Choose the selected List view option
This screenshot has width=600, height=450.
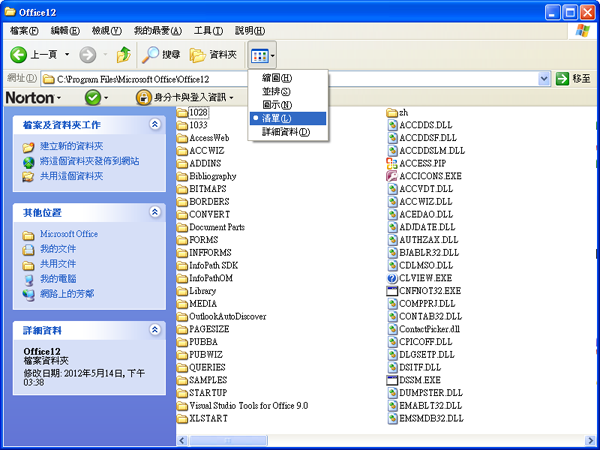tap(288, 118)
